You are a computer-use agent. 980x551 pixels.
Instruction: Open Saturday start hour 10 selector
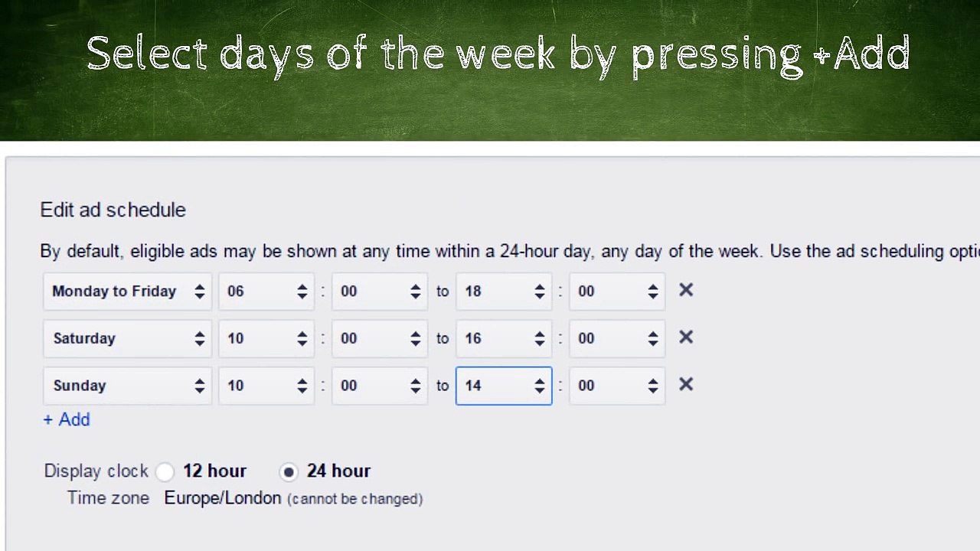click(266, 338)
